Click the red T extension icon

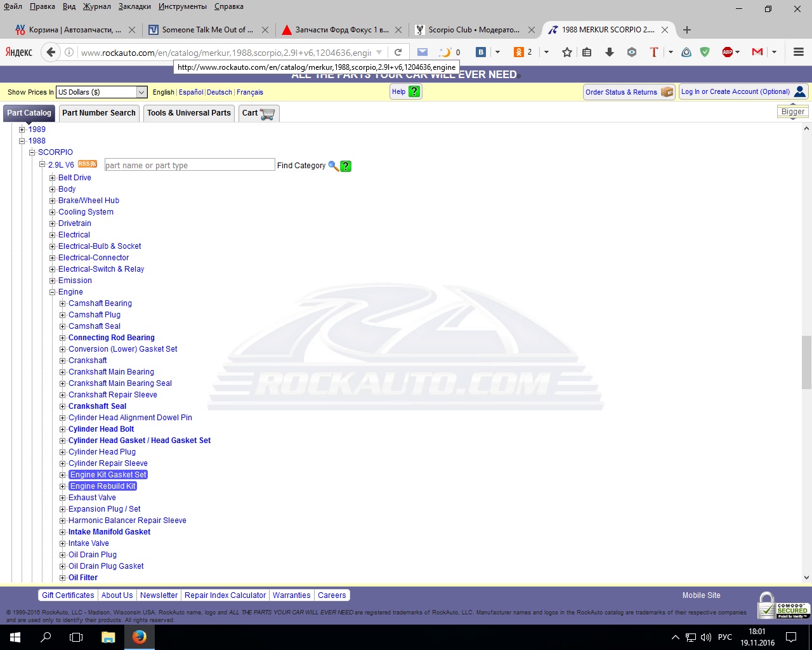point(654,52)
